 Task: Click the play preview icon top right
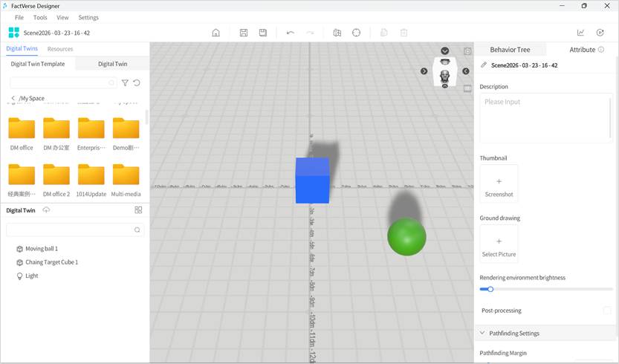click(x=600, y=33)
